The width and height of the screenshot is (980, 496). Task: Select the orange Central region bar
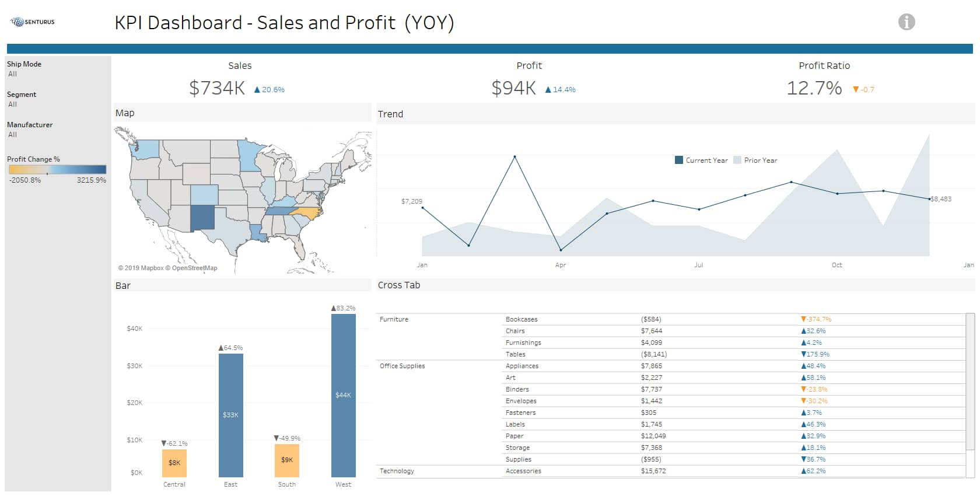174,463
